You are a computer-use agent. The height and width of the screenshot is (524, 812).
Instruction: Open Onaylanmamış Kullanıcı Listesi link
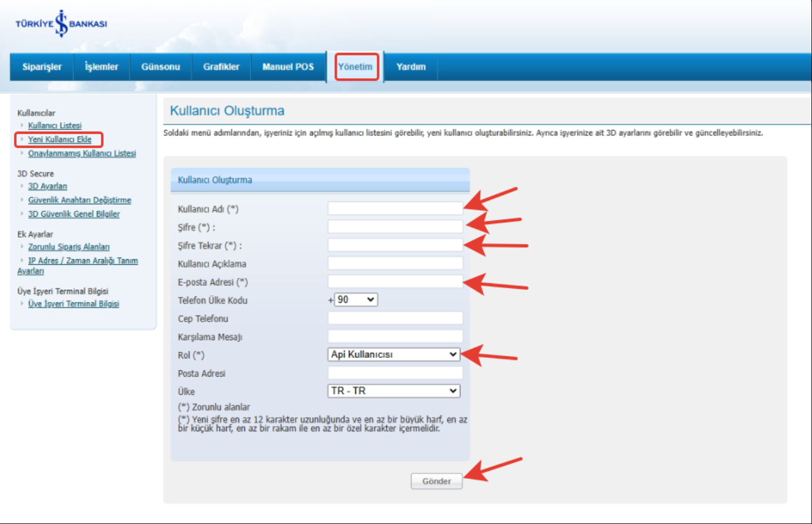(x=82, y=153)
